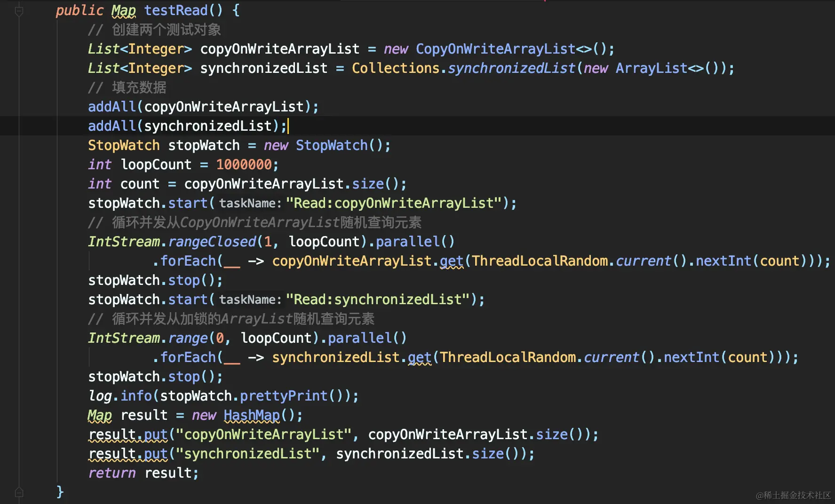Click the log.info prettyPrint statement

pos(223,396)
